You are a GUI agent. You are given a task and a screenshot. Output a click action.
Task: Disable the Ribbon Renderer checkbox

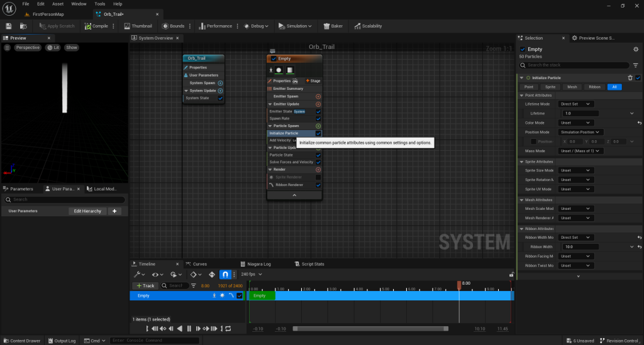[318, 185]
